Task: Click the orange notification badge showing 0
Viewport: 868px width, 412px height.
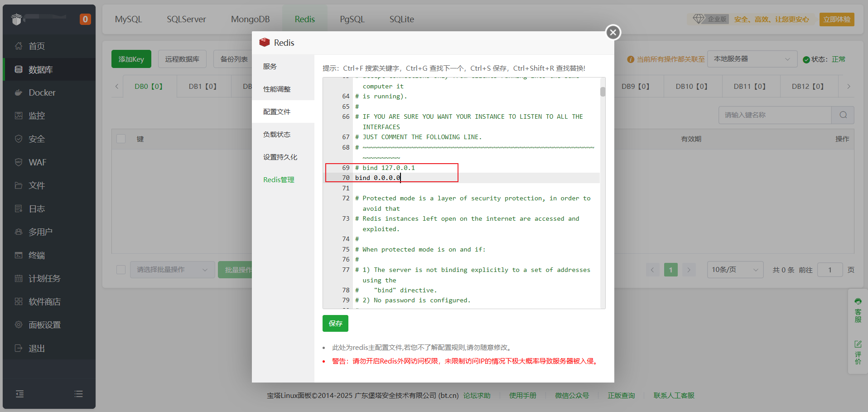Action: tap(85, 19)
